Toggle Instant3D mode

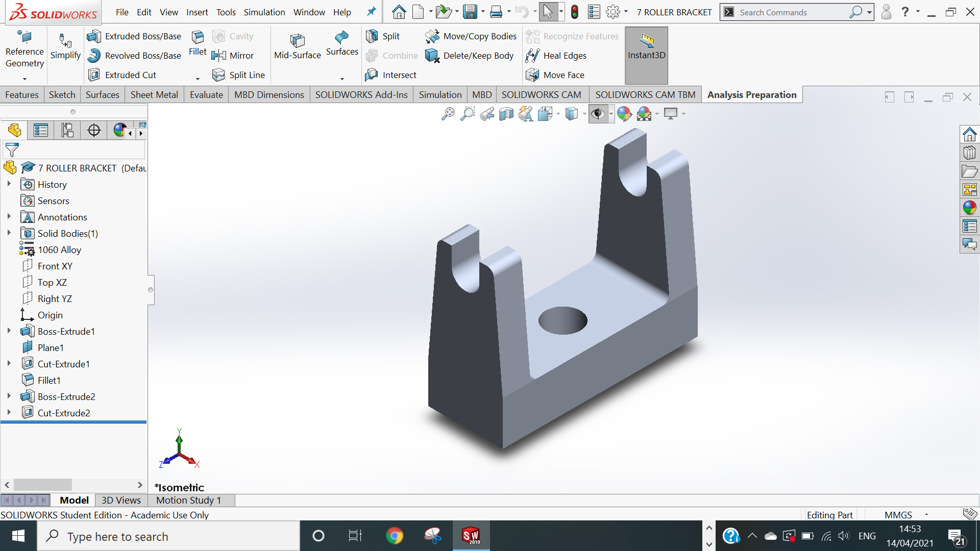click(x=646, y=55)
